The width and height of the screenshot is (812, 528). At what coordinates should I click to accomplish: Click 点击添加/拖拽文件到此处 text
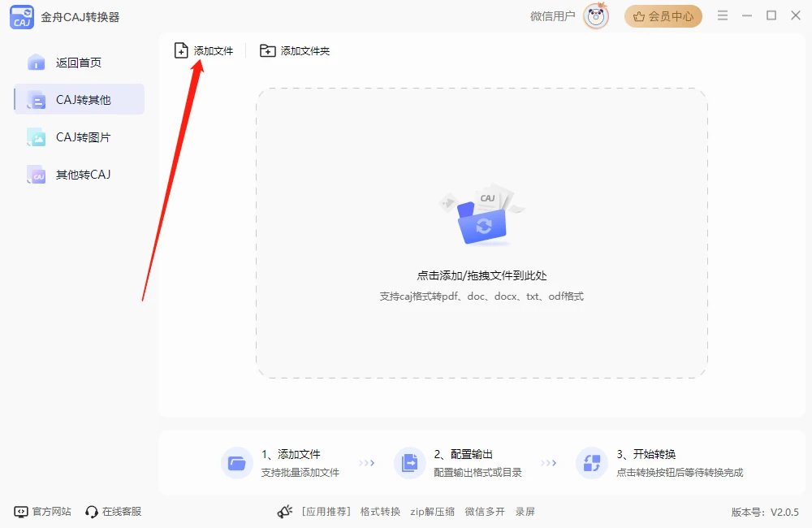[x=482, y=275]
